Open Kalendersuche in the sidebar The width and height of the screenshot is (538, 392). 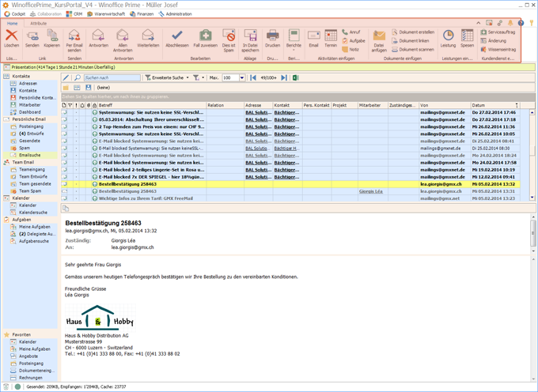(x=33, y=213)
